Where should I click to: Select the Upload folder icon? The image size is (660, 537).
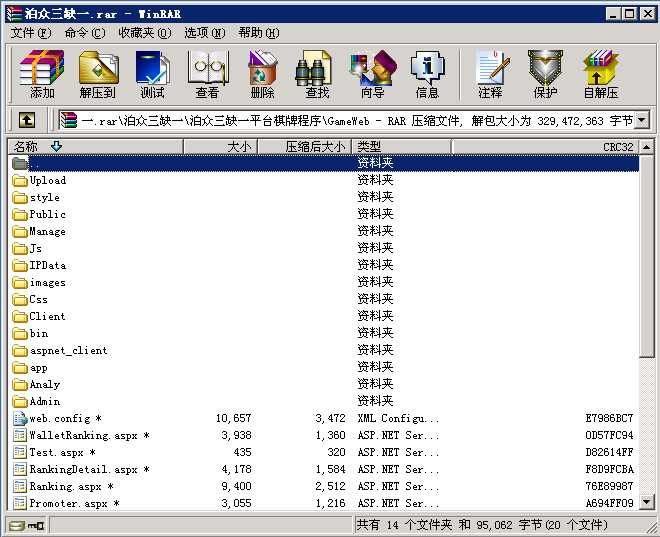point(20,181)
